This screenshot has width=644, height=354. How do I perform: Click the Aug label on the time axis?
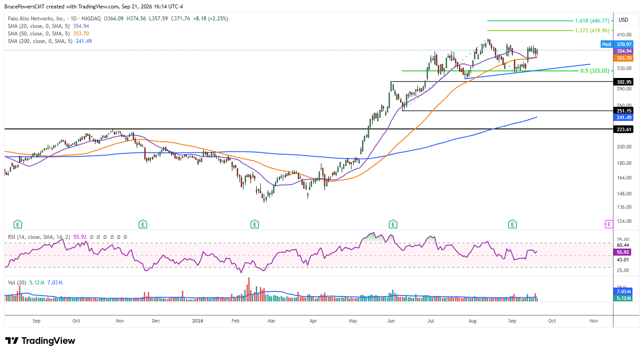point(472,320)
